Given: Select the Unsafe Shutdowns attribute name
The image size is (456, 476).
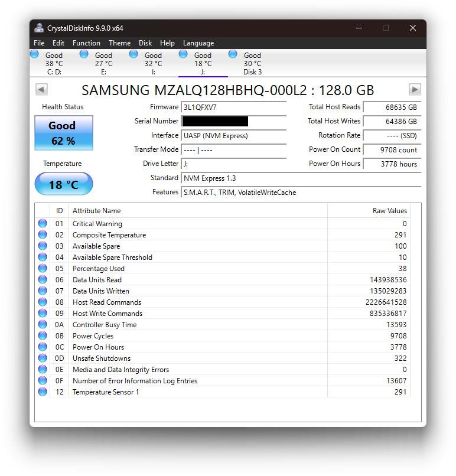Looking at the screenshot, I should (102, 358).
